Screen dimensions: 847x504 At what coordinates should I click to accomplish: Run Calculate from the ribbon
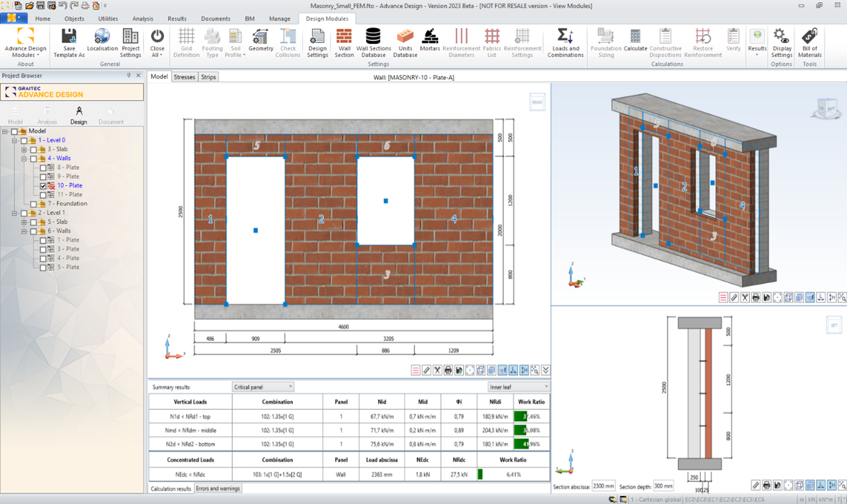pos(635,40)
